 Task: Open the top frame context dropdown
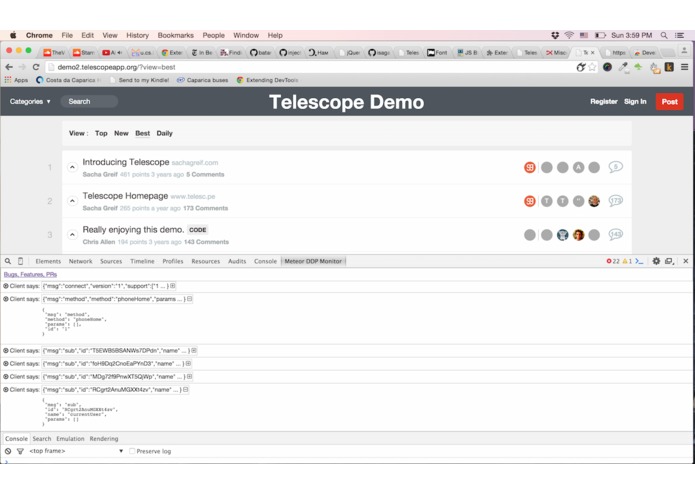point(76,451)
